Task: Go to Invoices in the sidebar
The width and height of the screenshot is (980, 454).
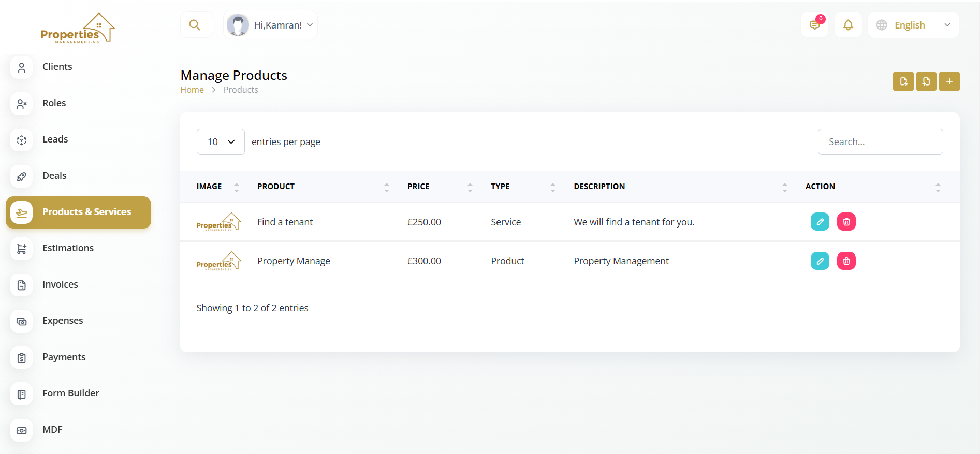Action: click(60, 285)
